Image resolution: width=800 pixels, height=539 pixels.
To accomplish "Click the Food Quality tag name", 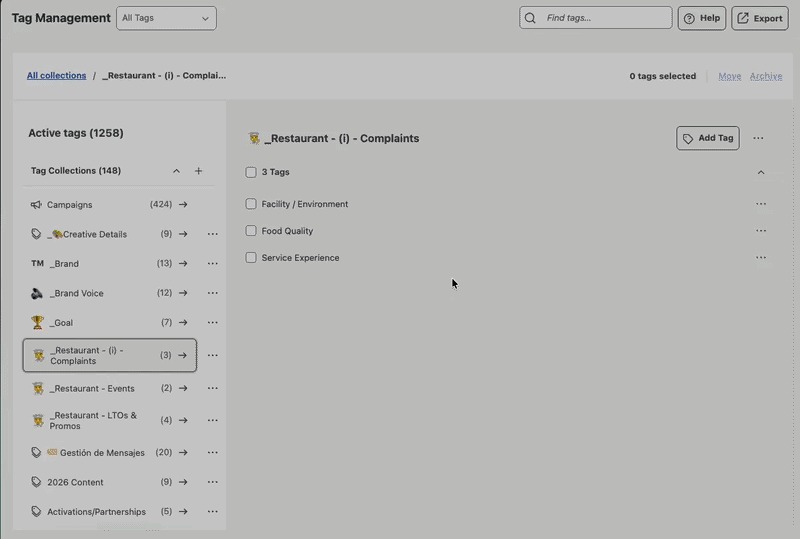I will [287, 231].
